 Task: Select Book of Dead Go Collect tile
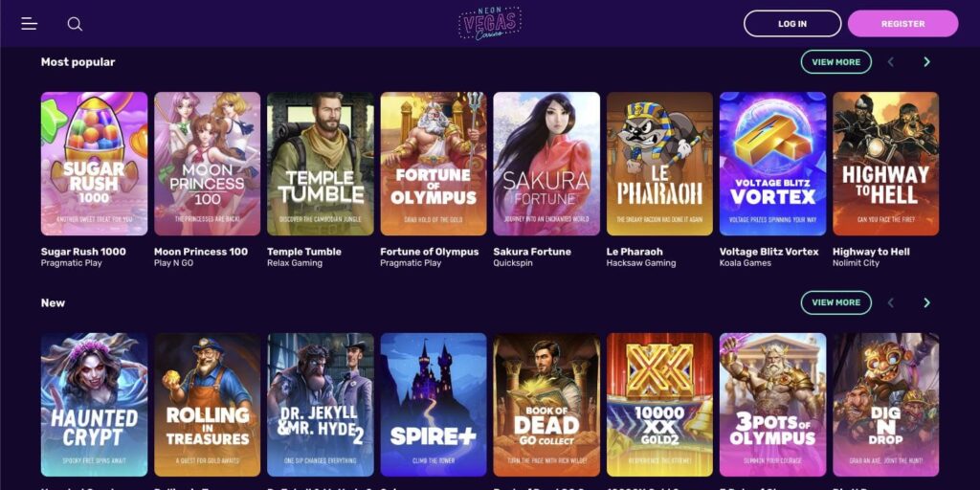coord(546,405)
